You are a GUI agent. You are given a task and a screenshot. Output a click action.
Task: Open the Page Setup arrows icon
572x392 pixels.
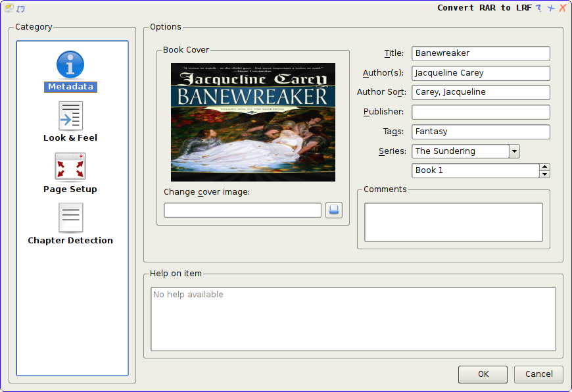pyautogui.click(x=70, y=167)
